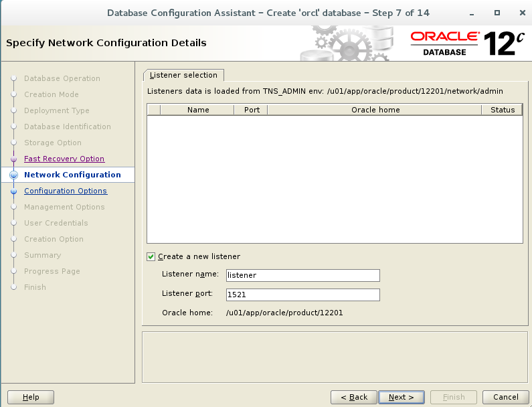The image size is (532, 407).
Task: Jump to the Configuration Options step
Action: 66,191
